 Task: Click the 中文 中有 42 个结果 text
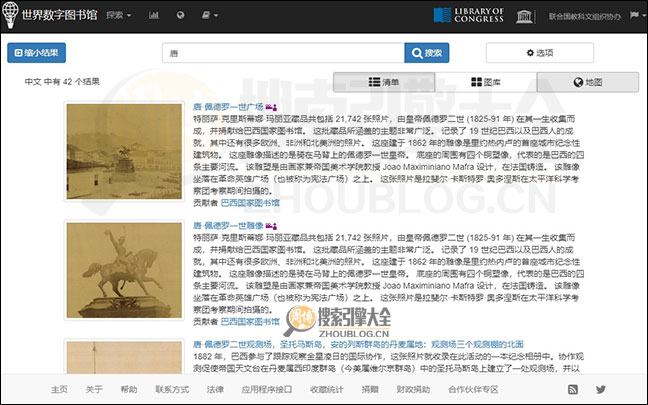[62, 81]
